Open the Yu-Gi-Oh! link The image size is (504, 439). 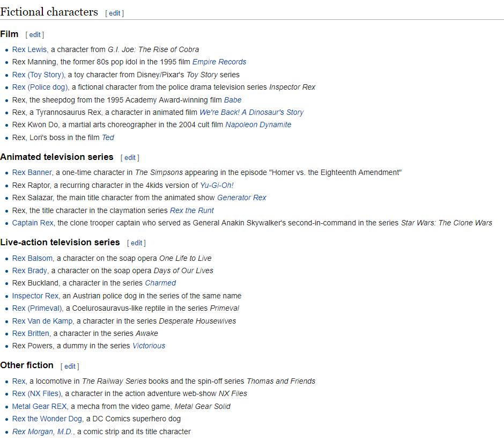pyautogui.click(x=217, y=185)
